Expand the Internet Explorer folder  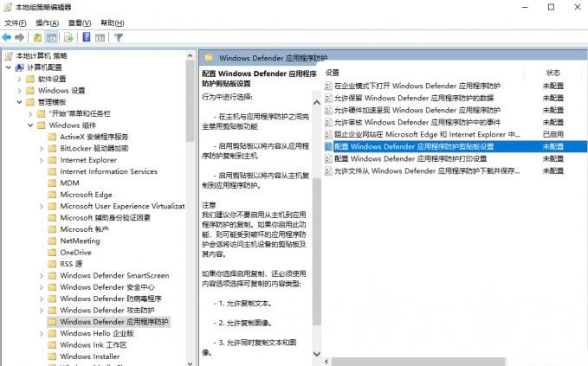point(42,160)
